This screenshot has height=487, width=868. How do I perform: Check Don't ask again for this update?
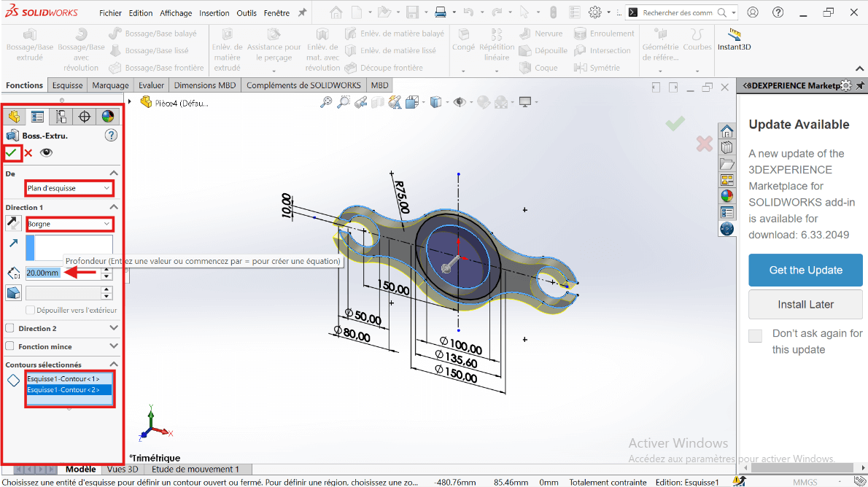click(756, 335)
